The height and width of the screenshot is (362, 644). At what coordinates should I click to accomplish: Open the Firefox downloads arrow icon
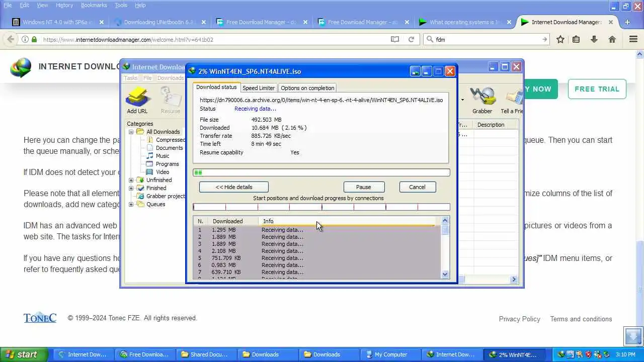(594, 39)
